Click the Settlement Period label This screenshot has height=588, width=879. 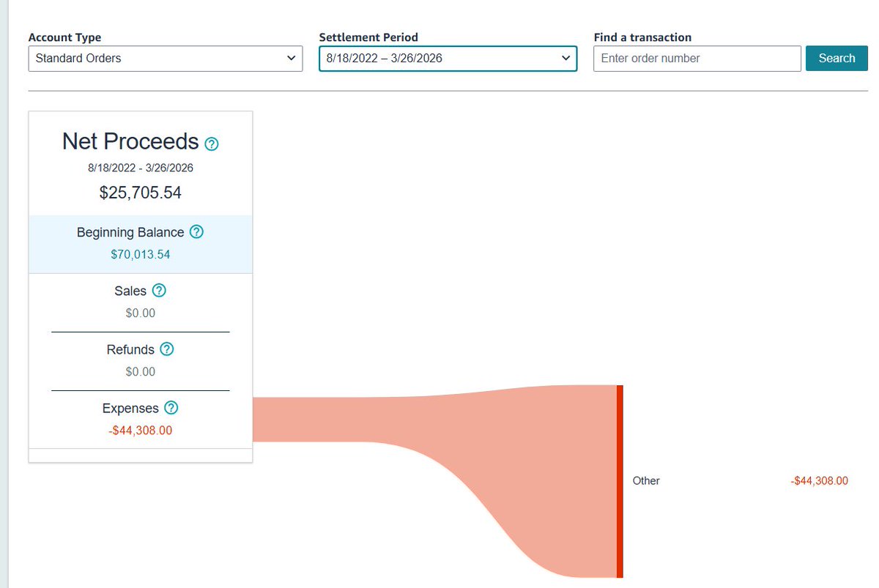click(x=368, y=37)
